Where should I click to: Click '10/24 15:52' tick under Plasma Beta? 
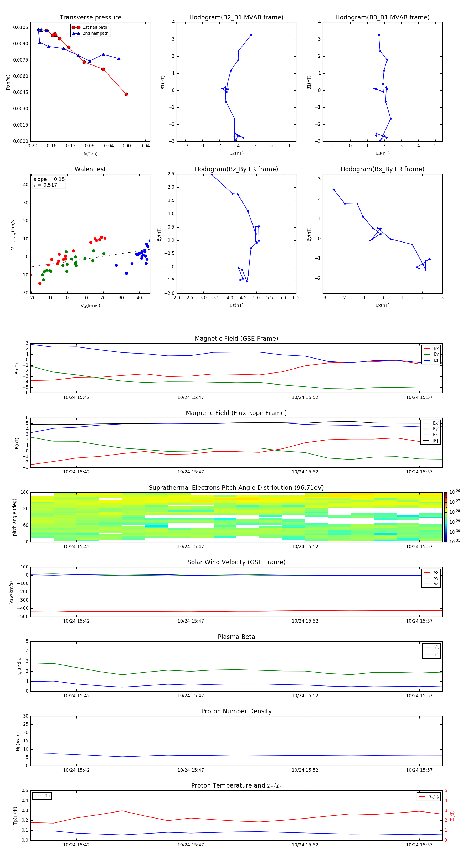tap(305, 696)
